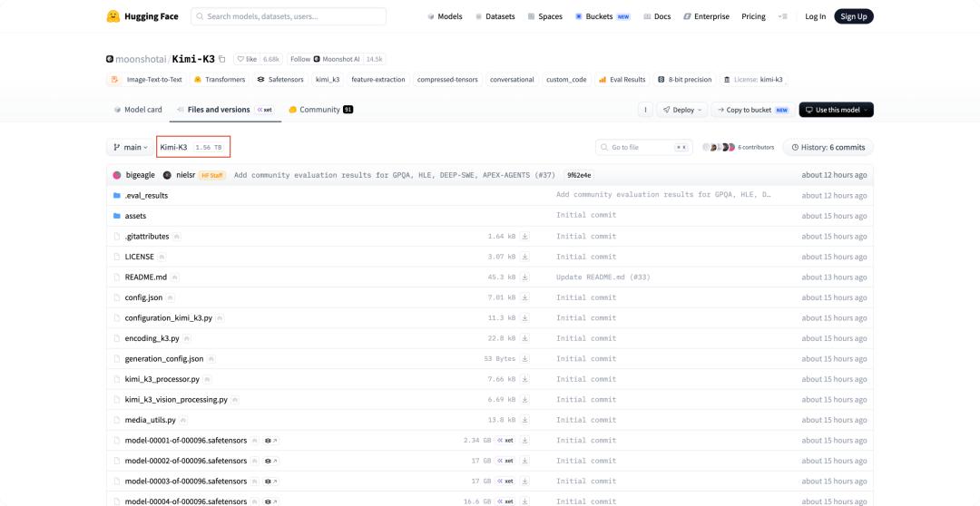The height and width of the screenshot is (506, 980).
Task: Open the Kimi-K3 breadcrumb root link
Action: coord(173,148)
